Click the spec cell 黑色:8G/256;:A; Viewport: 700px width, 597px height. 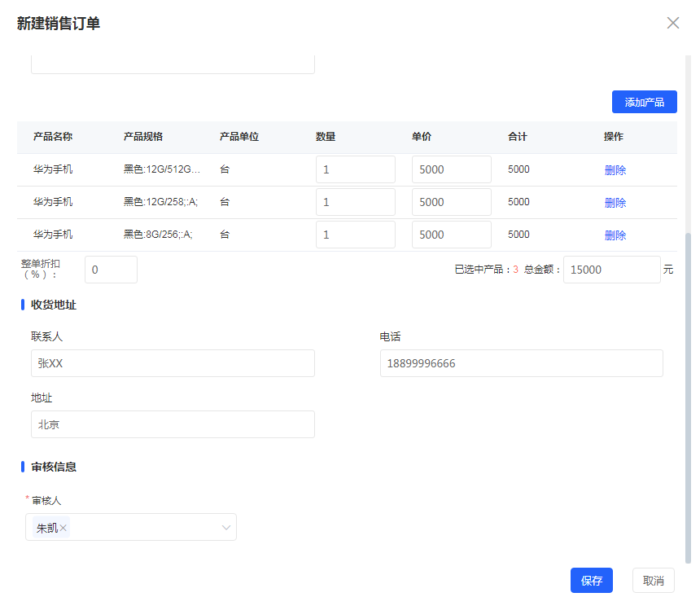(x=158, y=235)
